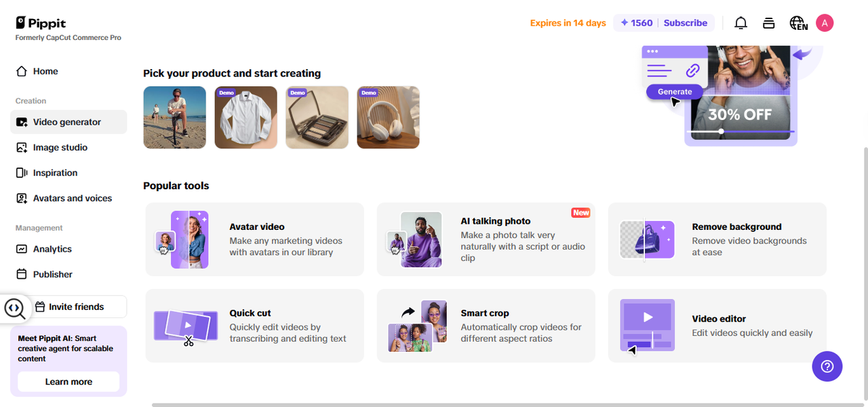Click the Pippit logo icon
Viewport: 868px width, 407px height.
21,23
